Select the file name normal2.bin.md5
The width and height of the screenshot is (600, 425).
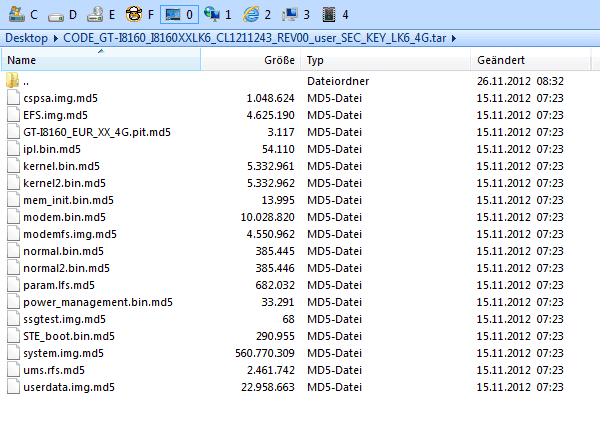67,268
